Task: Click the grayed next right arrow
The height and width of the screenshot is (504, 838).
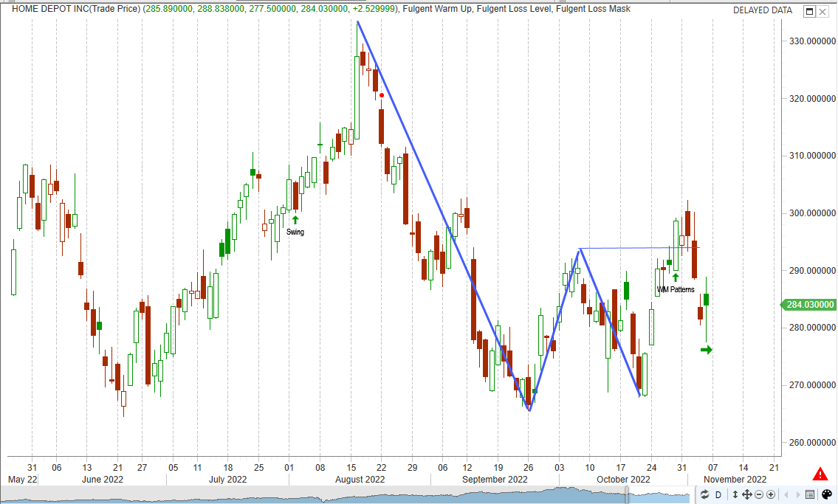Action: point(798,494)
